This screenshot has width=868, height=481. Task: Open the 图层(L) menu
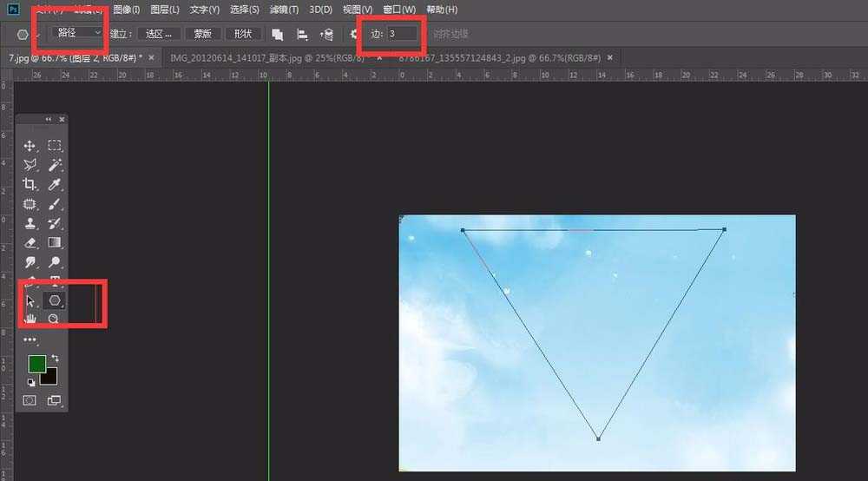click(165, 10)
